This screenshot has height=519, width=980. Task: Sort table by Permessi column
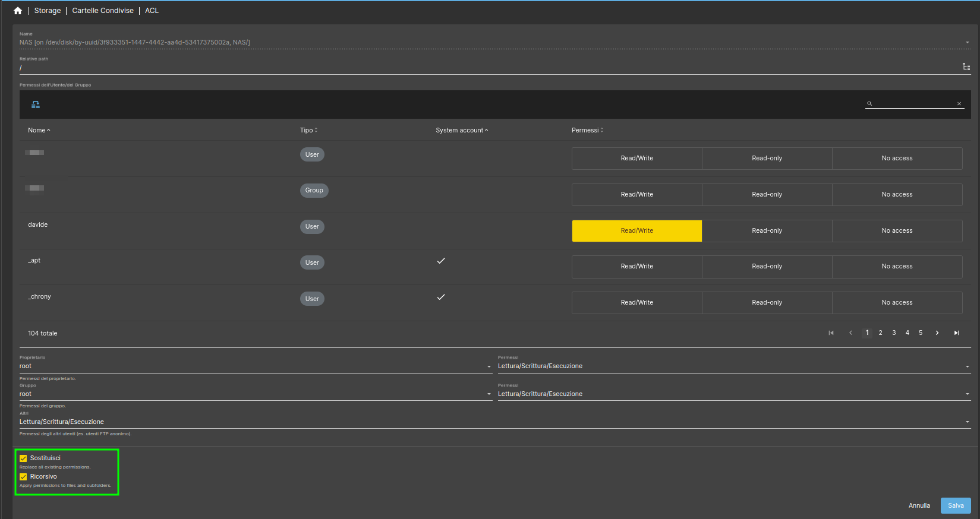pyautogui.click(x=587, y=130)
